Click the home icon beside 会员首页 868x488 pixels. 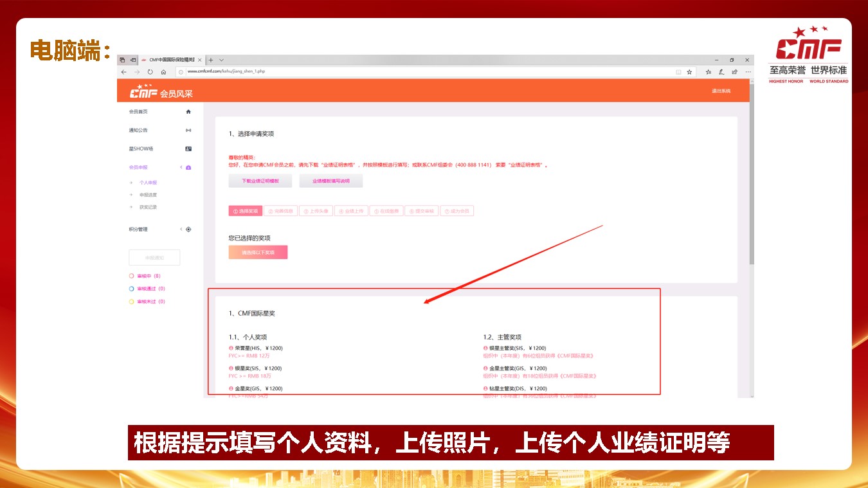[188, 112]
